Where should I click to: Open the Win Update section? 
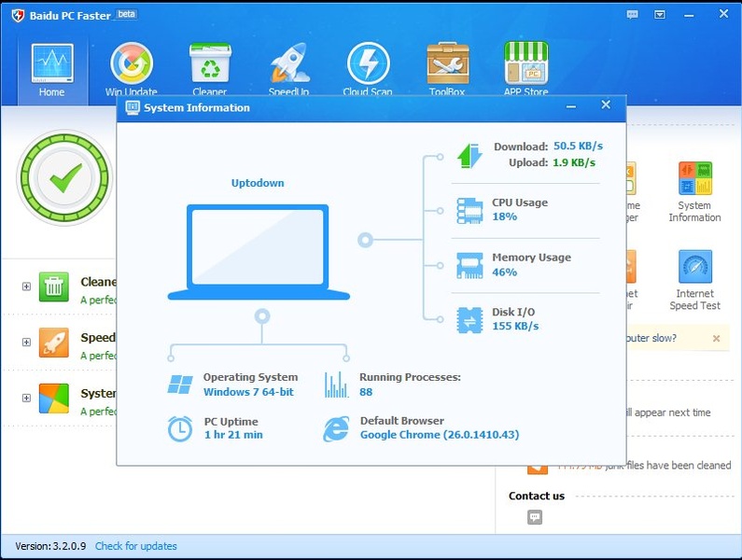click(x=132, y=67)
